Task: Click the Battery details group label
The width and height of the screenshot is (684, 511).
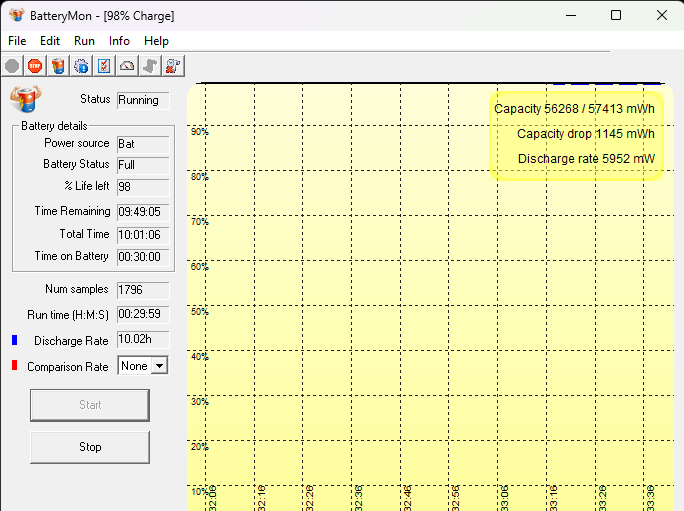Action: 54,126
